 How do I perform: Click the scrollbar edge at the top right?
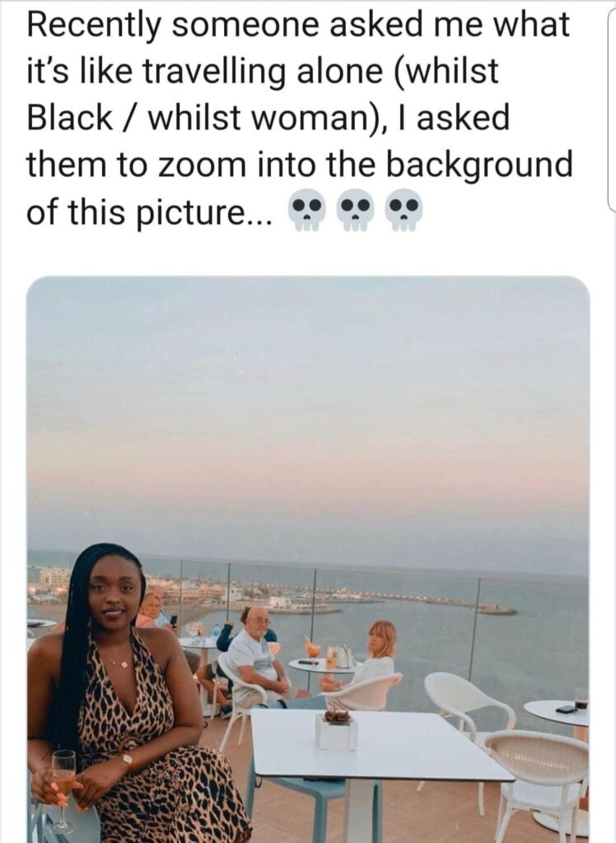pyautogui.click(x=612, y=108)
